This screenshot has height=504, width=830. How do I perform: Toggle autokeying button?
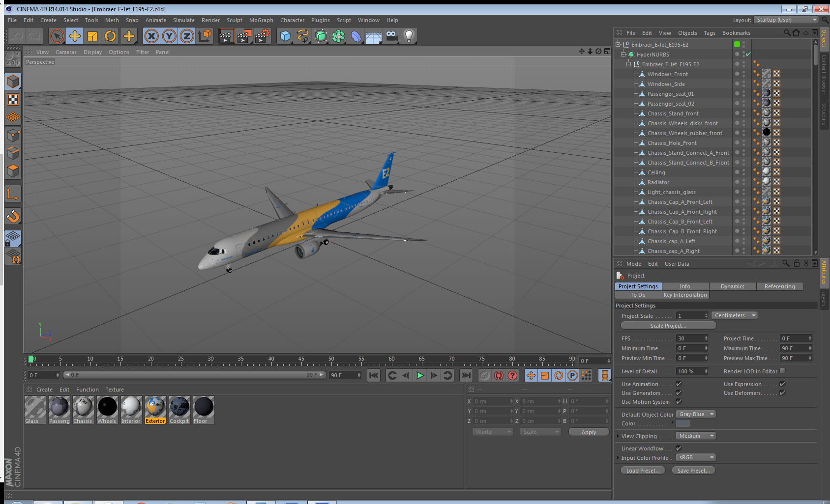[499, 375]
